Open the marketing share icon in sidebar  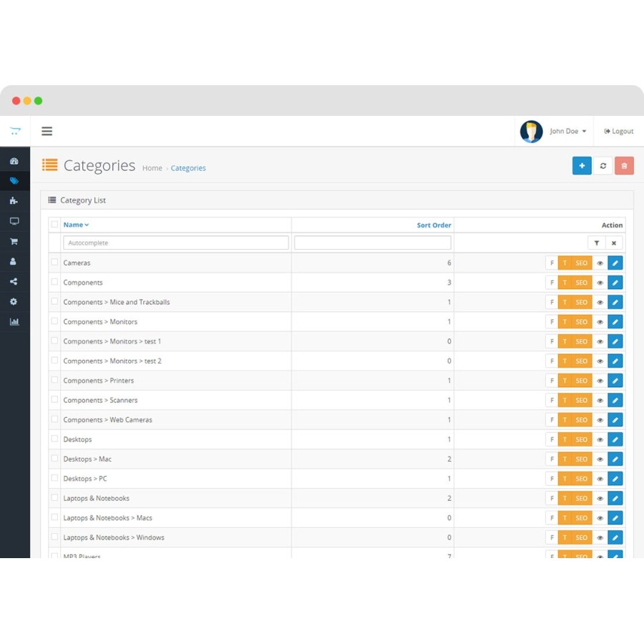click(x=14, y=281)
